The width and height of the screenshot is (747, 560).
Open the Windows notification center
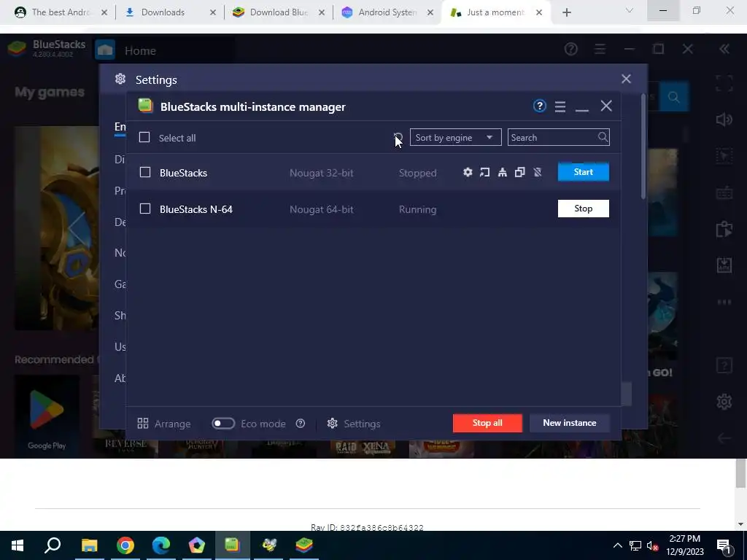pyautogui.click(x=724, y=545)
